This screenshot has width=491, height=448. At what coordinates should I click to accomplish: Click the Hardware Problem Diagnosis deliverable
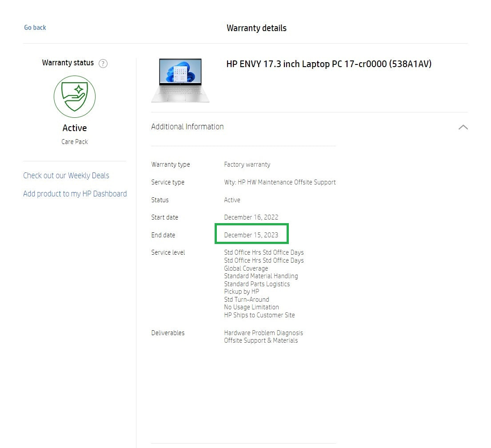[x=263, y=333]
